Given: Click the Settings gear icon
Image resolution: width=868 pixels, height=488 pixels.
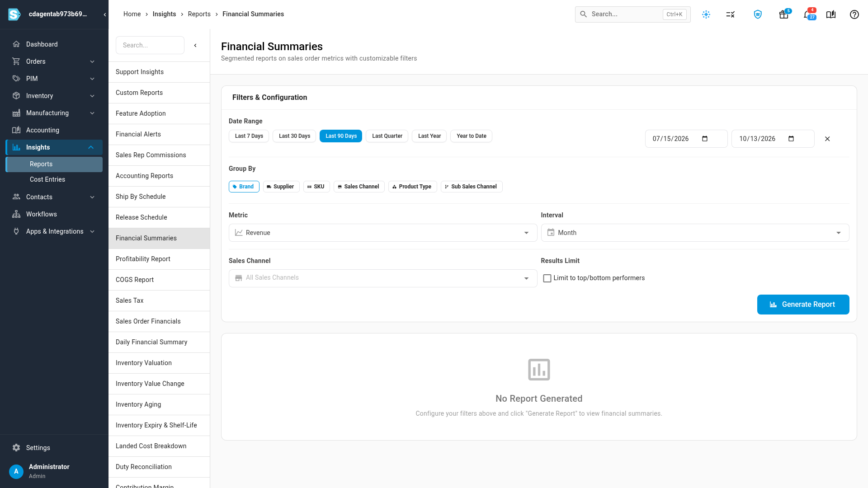Looking at the screenshot, I should point(16,448).
